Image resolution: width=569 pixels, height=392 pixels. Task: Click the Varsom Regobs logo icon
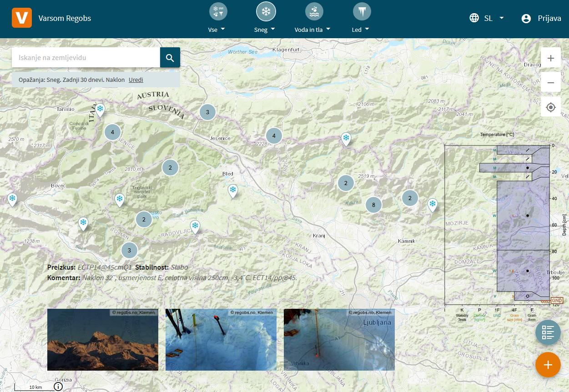(x=21, y=18)
